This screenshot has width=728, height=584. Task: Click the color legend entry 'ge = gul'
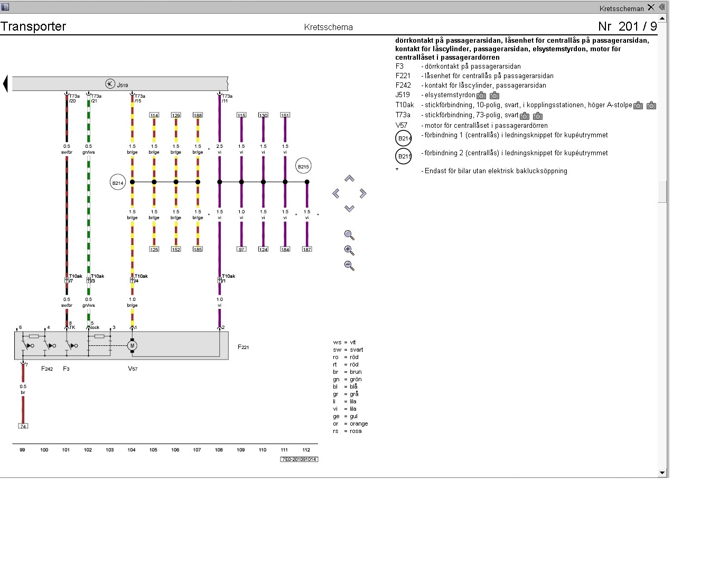tap(346, 416)
